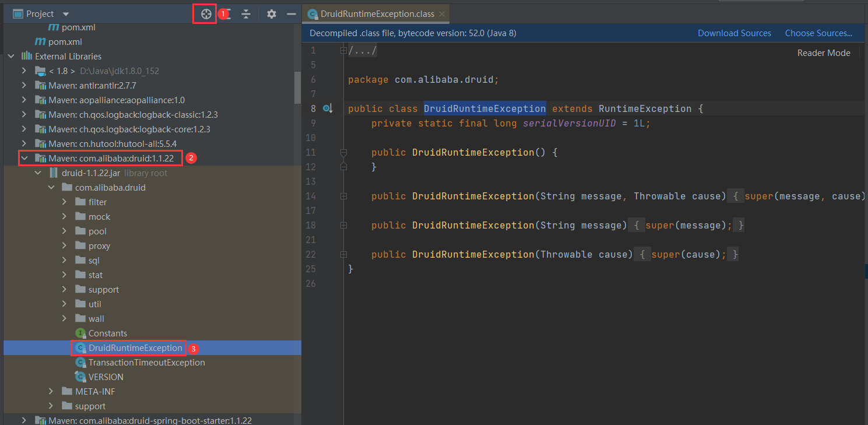Click the Constants interface icon
This screenshot has width=868, height=425.
(x=80, y=333)
